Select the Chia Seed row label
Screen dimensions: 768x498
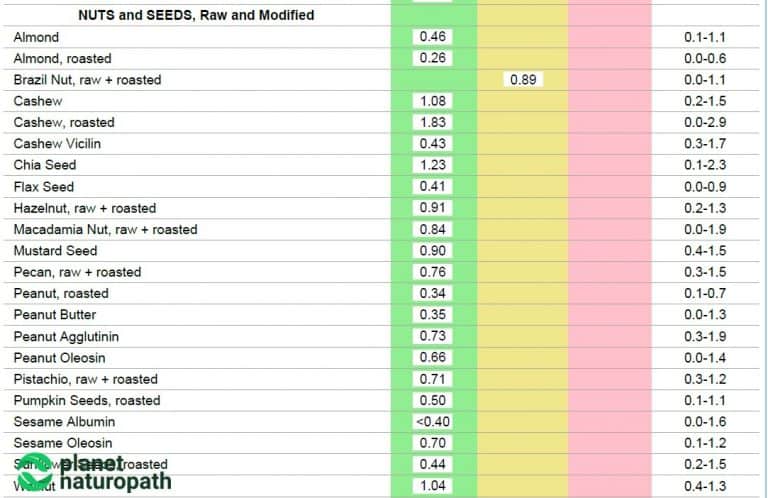(x=45, y=165)
